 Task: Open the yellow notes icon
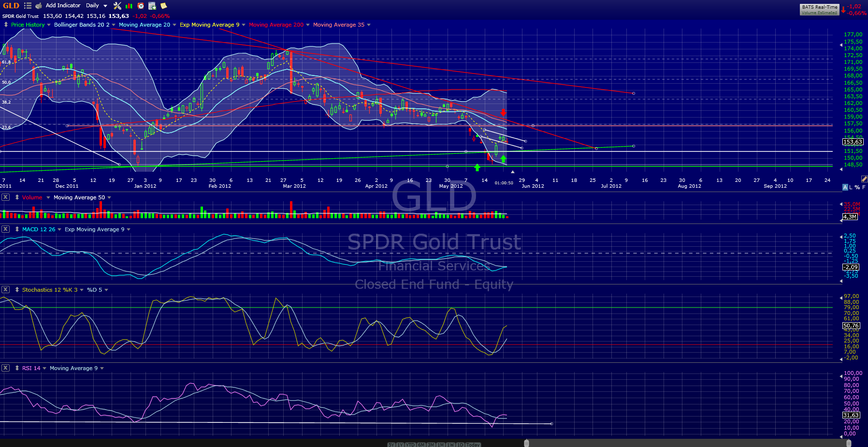tap(164, 6)
